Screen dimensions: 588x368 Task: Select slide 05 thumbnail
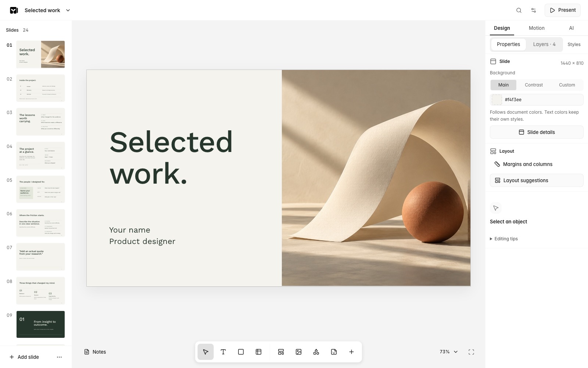40,189
